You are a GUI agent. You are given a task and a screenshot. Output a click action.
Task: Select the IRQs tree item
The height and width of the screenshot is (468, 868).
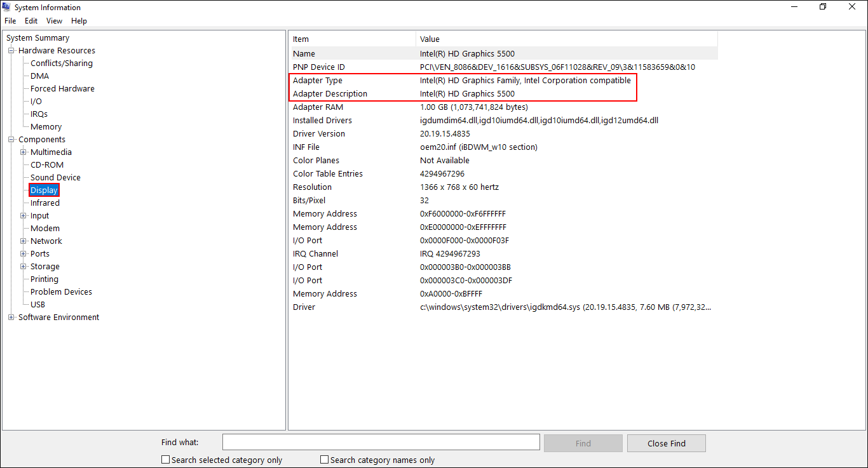click(x=39, y=114)
